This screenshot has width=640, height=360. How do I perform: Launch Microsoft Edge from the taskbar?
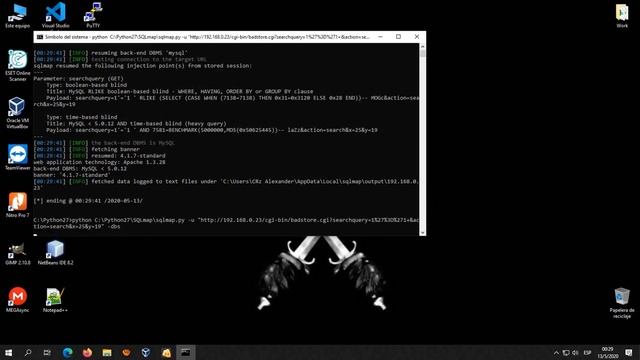pos(67,352)
